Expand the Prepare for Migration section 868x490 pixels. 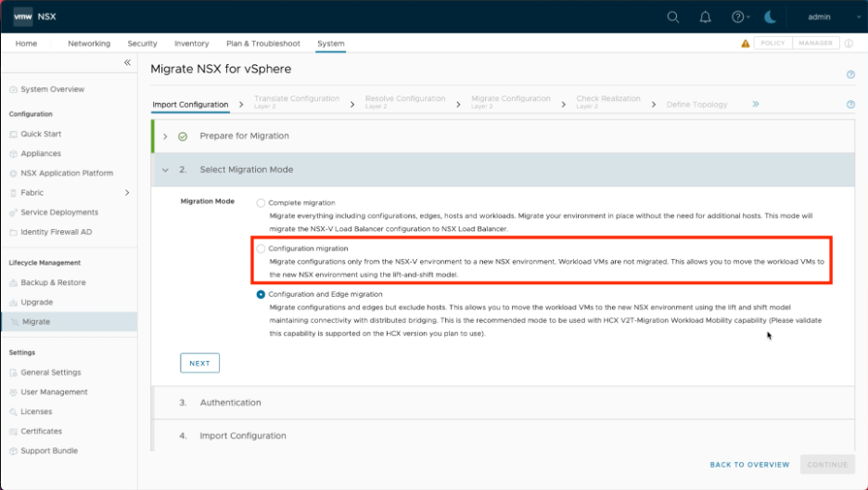pyautogui.click(x=165, y=136)
